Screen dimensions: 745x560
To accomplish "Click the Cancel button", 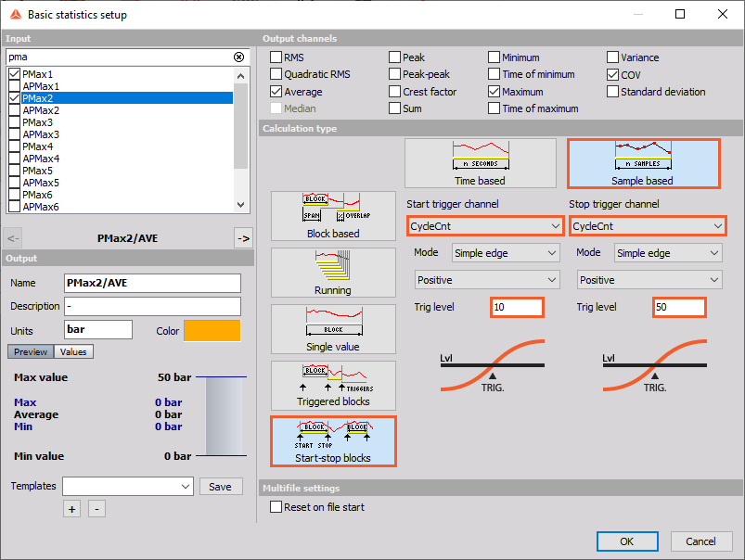I will click(701, 541).
